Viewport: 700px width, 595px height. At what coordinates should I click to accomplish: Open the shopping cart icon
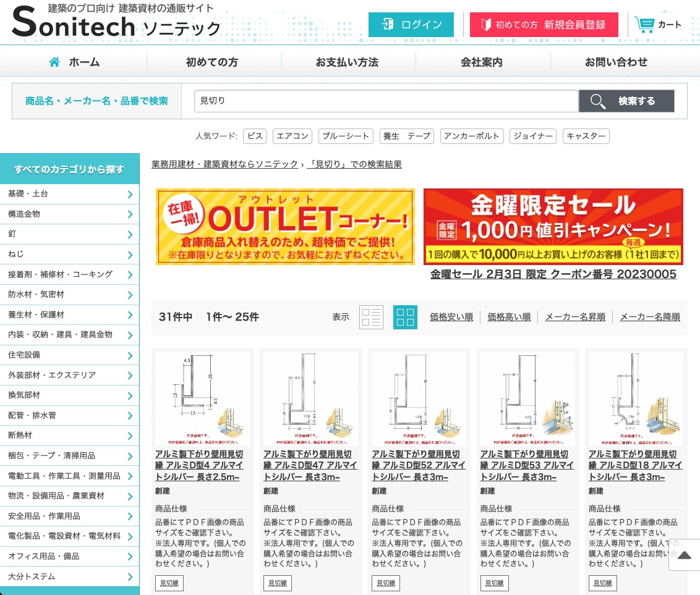tap(658, 25)
